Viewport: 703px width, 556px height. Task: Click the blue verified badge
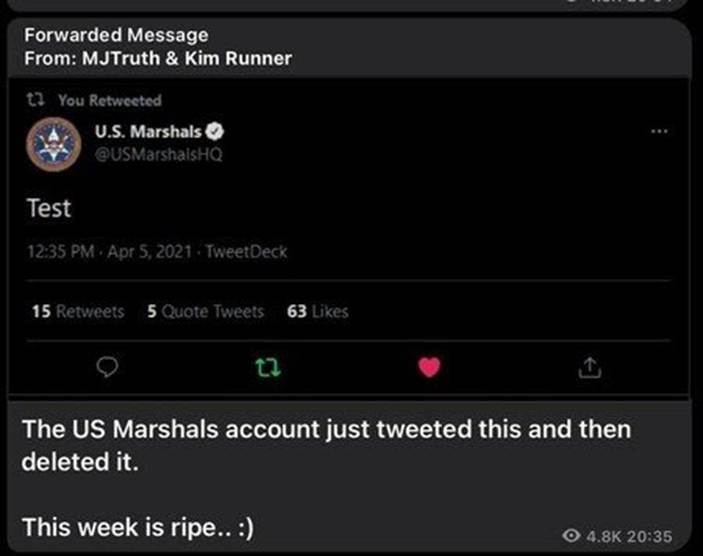click(215, 132)
